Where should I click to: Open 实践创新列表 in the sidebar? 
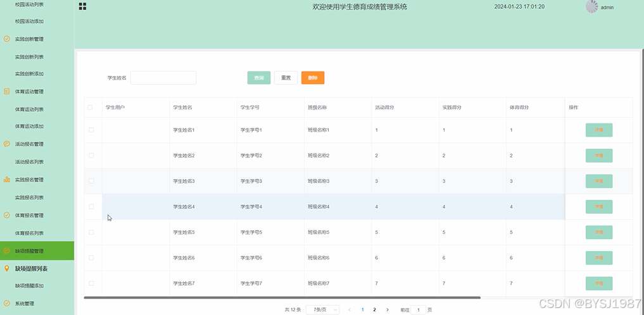coord(29,56)
